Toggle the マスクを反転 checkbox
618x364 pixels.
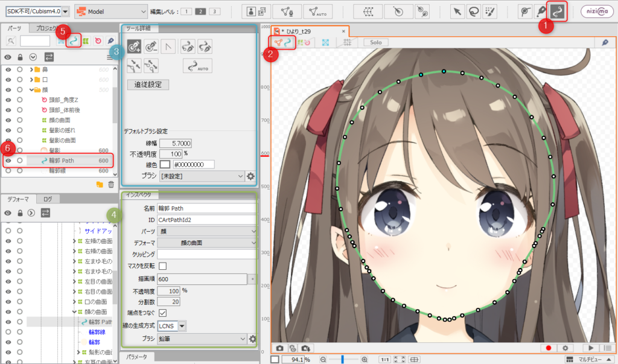pyautogui.click(x=162, y=266)
